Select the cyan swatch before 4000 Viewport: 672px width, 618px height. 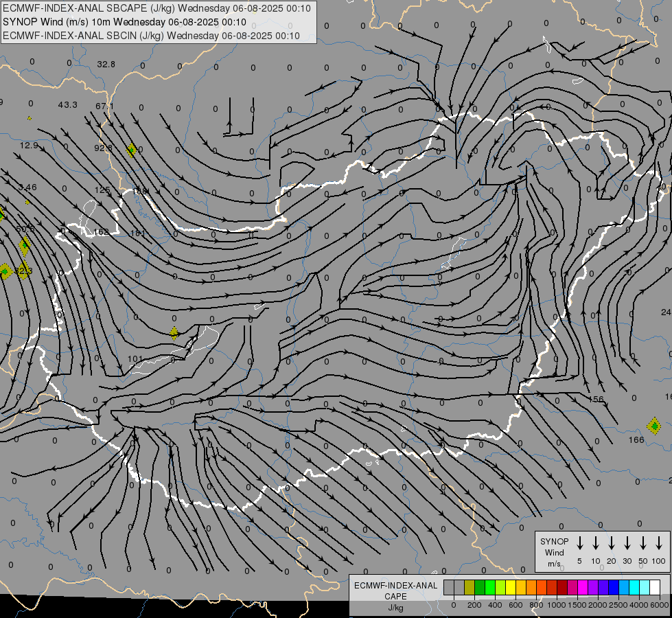[x=634, y=587]
